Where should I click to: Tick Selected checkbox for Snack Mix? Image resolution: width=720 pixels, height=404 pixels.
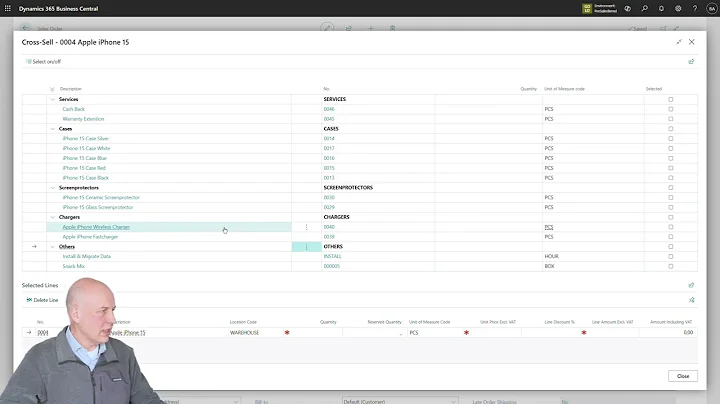click(670, 266)
